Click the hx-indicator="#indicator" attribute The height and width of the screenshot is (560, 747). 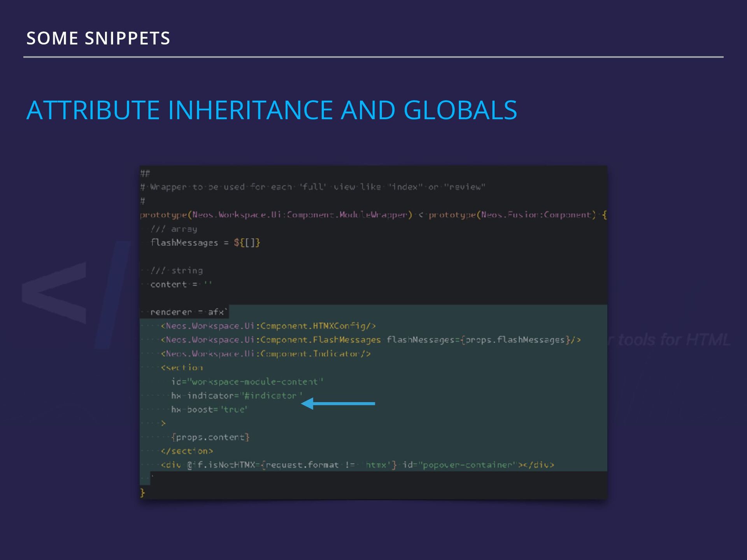pyautogui.click(x=237, y=395)
